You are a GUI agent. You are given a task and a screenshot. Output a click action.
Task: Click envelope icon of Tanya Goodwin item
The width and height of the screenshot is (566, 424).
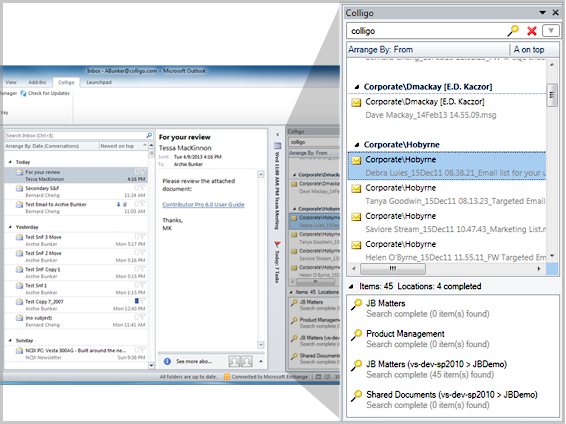(x=356, y=189)
